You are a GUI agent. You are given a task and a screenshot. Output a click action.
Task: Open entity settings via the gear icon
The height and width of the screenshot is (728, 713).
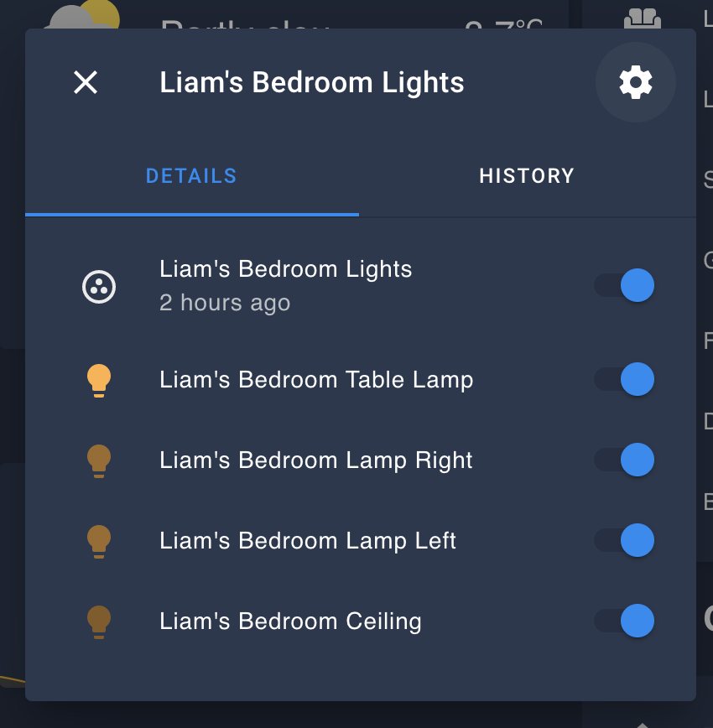635,82
